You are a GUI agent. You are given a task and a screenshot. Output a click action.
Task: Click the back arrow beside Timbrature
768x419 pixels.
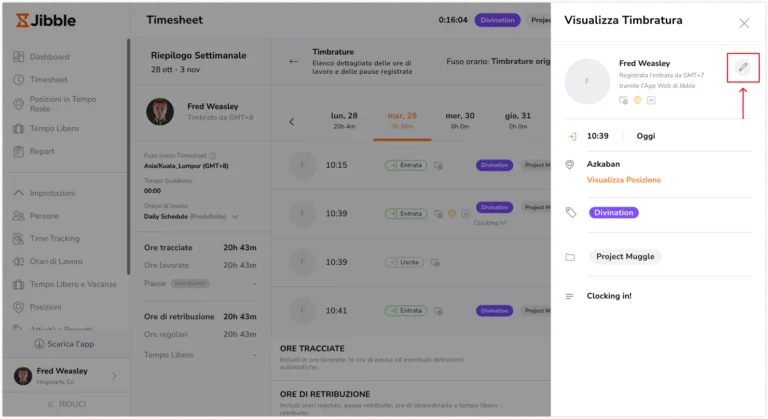pos(293,61)
